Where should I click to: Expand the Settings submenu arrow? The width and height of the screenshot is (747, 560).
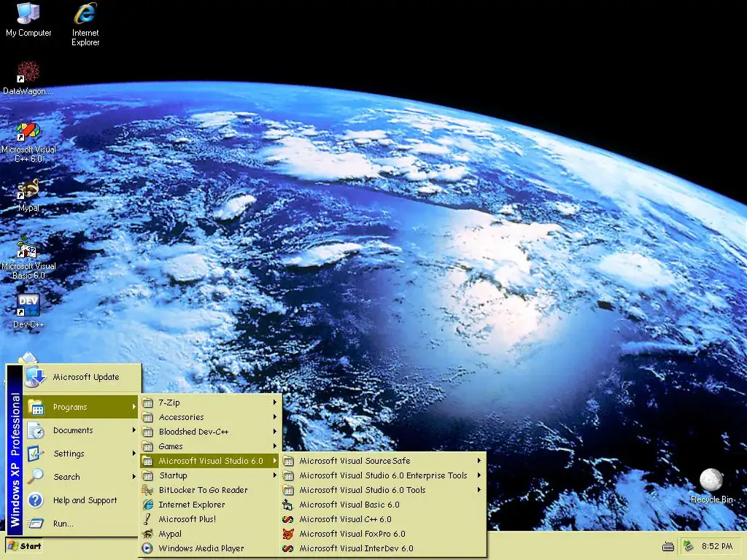pyautogui.click(x=134, y=454)
